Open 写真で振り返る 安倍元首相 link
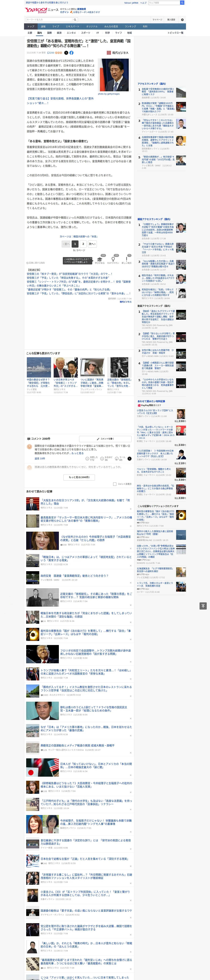Screen dimensions: 210x980 coord(60,101)
